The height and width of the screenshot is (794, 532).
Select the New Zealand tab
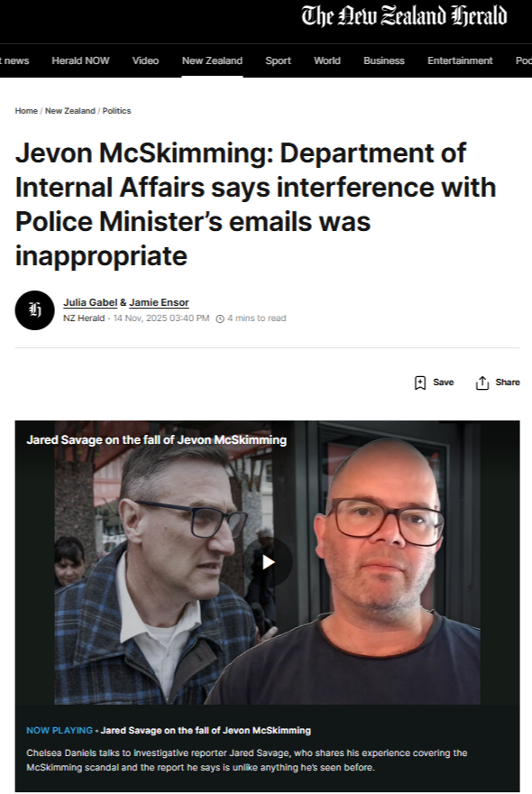tap(212, 60)
